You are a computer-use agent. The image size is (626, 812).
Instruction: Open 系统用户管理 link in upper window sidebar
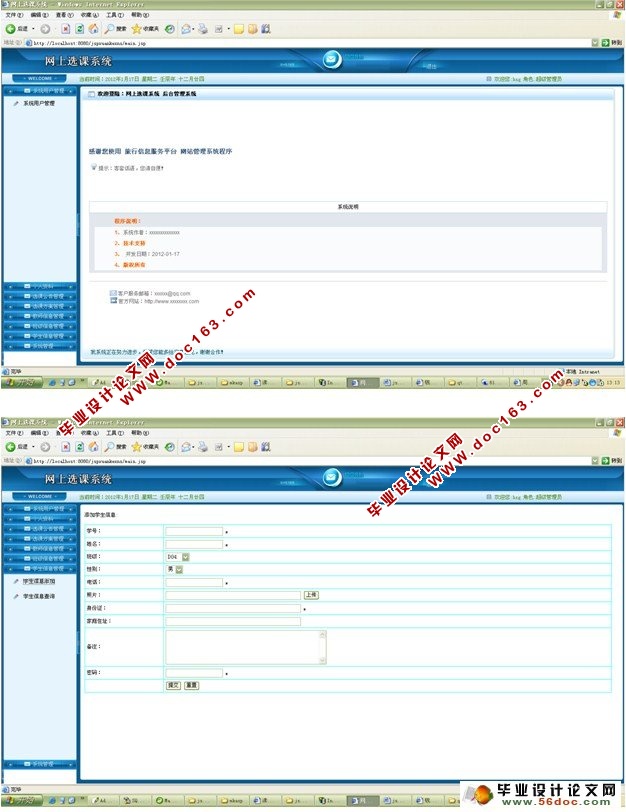(x=39, y=104)
